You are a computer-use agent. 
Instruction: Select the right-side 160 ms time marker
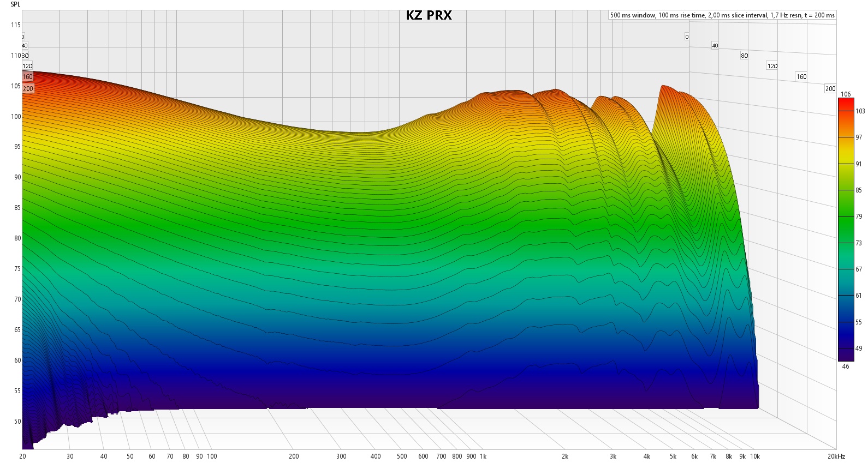click(x=801, y=77)
